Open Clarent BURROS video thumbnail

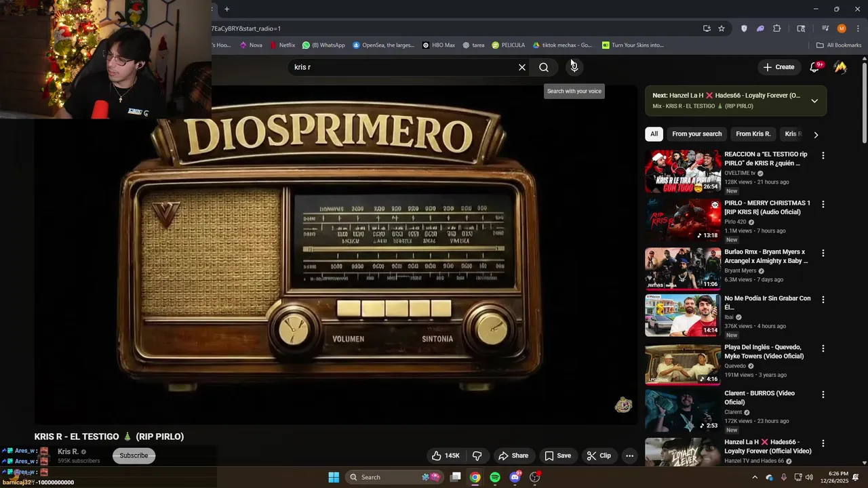click(683, 411)
